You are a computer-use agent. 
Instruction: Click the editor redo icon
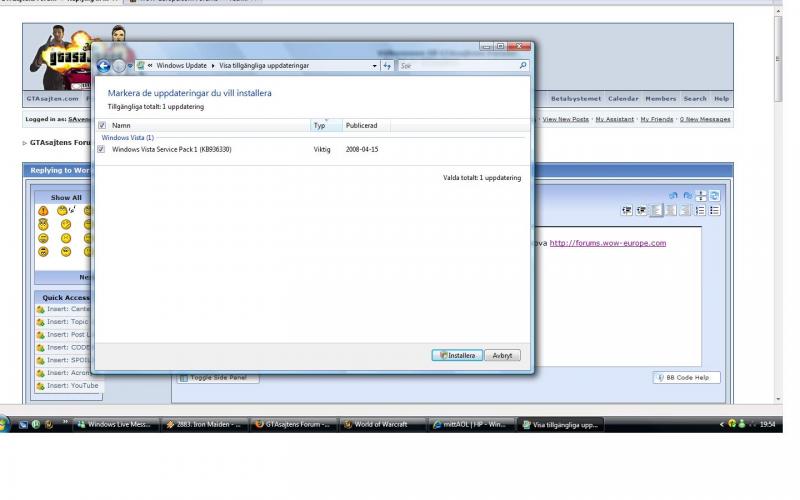[x=687, y=196]
